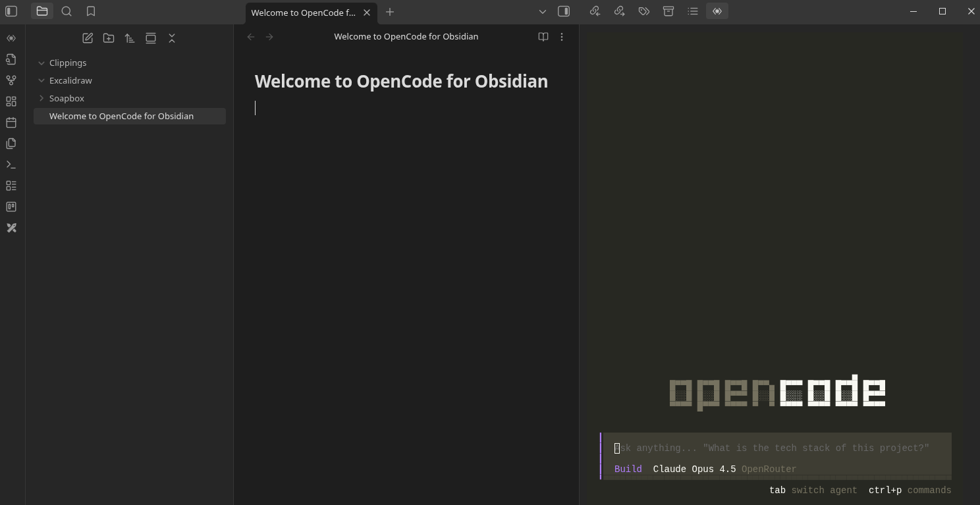Click into the empty note body line

406,108
